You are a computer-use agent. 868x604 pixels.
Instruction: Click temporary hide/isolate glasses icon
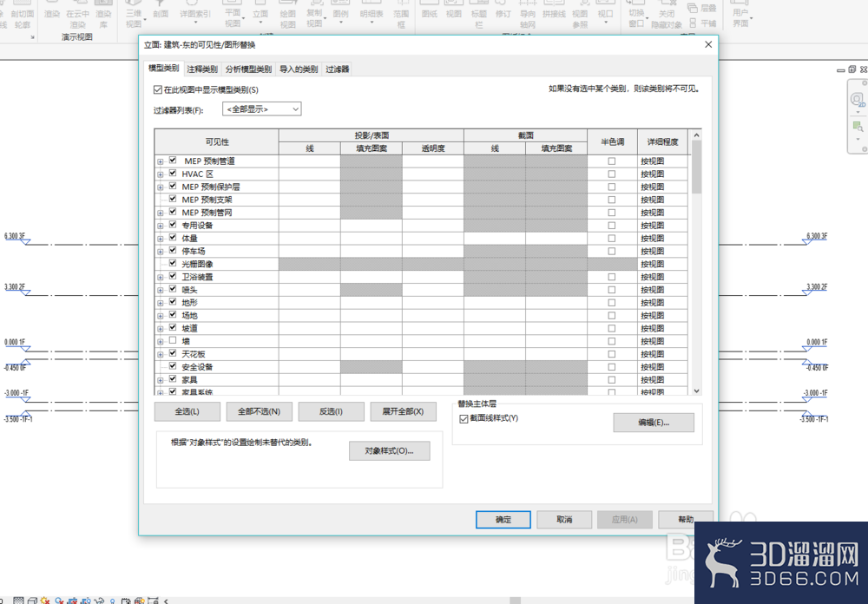click(99, 601)
